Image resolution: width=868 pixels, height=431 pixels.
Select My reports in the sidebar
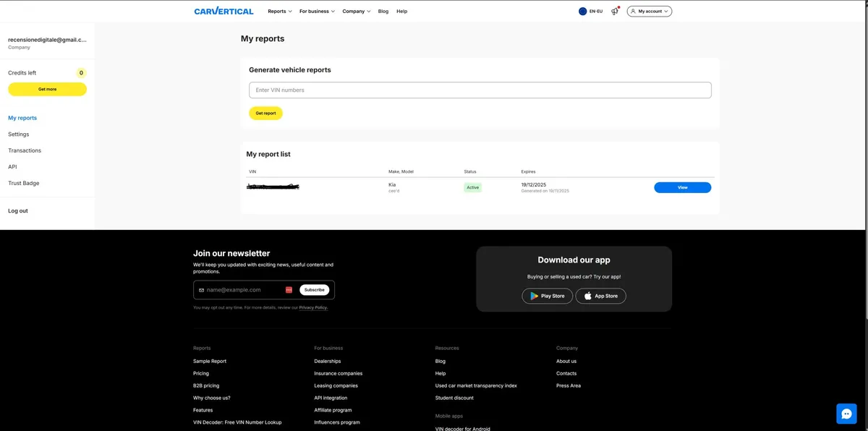click(x=22, y=118)
